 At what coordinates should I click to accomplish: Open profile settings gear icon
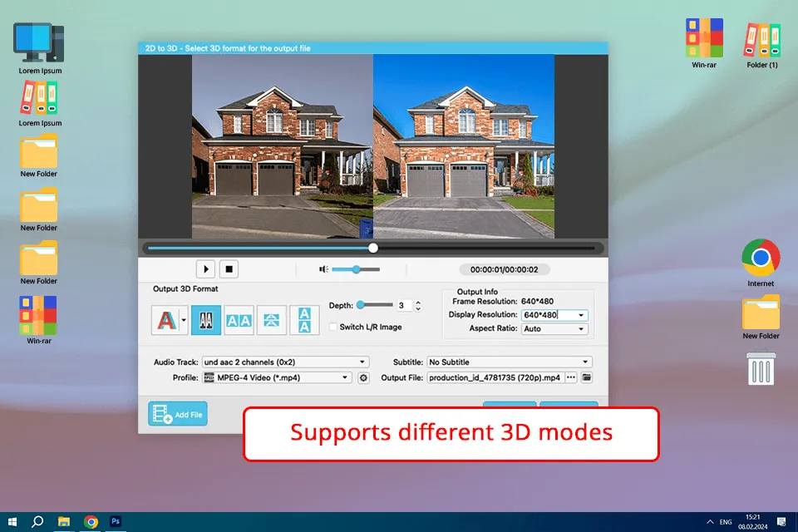(363, 377)
